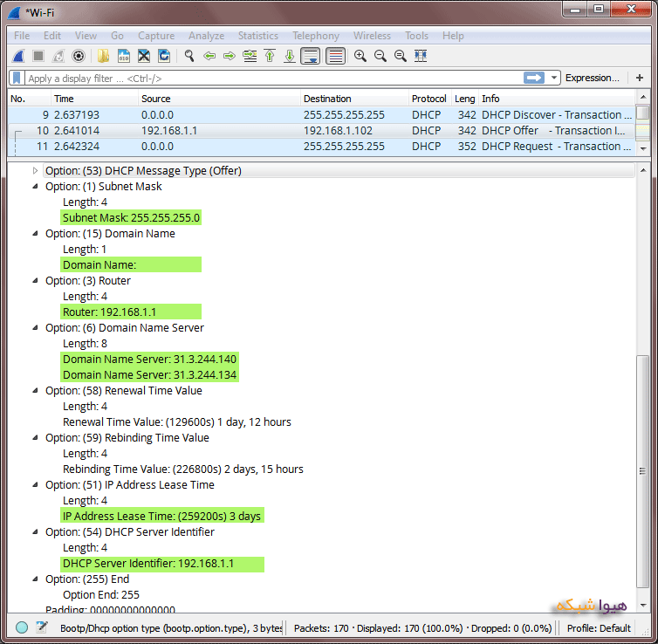Open the Capture menu
This screenshot has height=644, width=658.
coord(156,36)
